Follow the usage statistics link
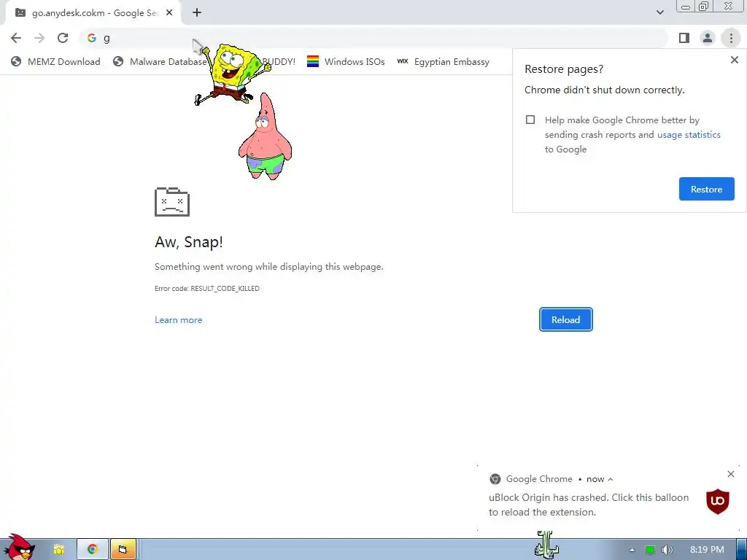The width and height of the screenshot is (747, 560). pos(689,135)
